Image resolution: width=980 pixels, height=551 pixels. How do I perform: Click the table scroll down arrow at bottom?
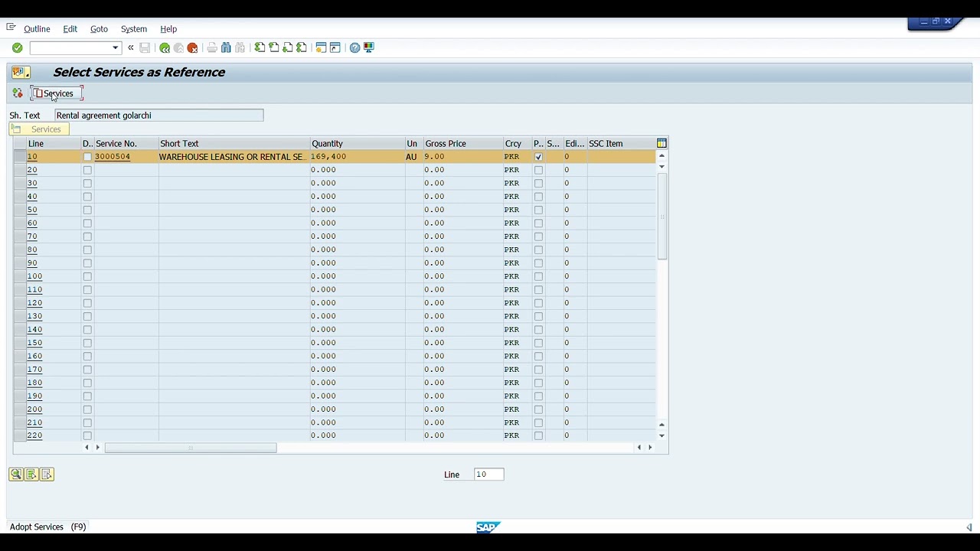tap(661, 435)
